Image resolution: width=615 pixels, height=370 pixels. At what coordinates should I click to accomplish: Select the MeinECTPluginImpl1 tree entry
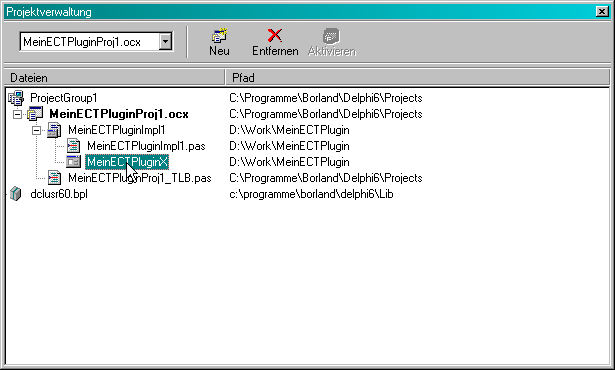(x=116, y=130)
